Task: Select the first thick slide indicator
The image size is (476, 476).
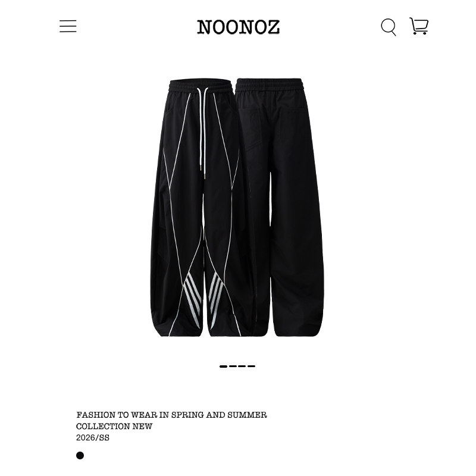Action: tap(224, 367)
